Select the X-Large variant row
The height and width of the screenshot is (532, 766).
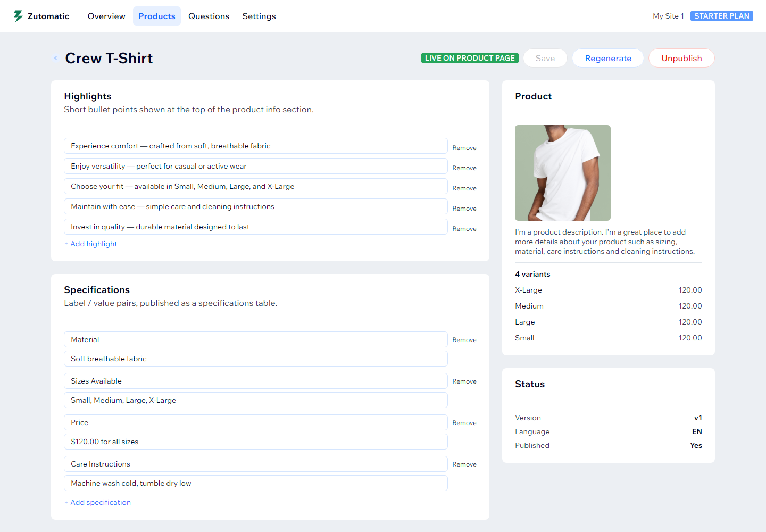tap(609, 290)
